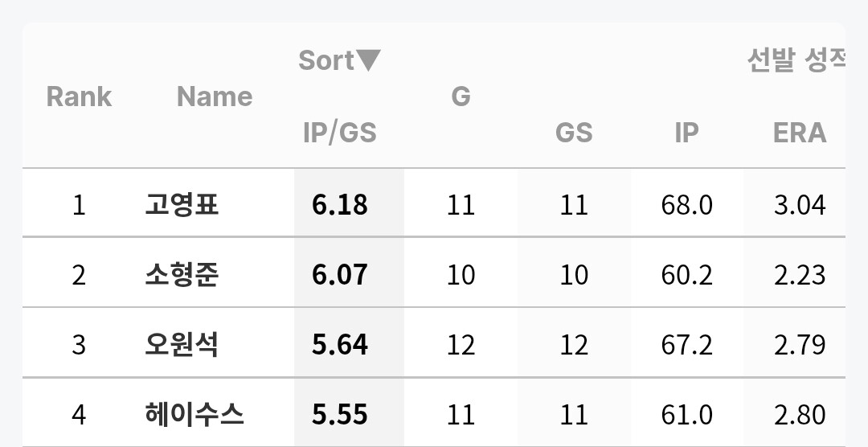Image resolution: width=868 pixels, height=447 pixels.
Task: Click the G column header
Action: [x=461, y=96]
